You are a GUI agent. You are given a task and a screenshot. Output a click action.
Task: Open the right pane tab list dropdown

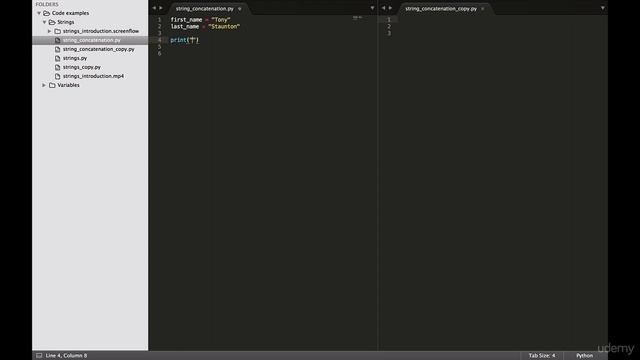(602, 8)
